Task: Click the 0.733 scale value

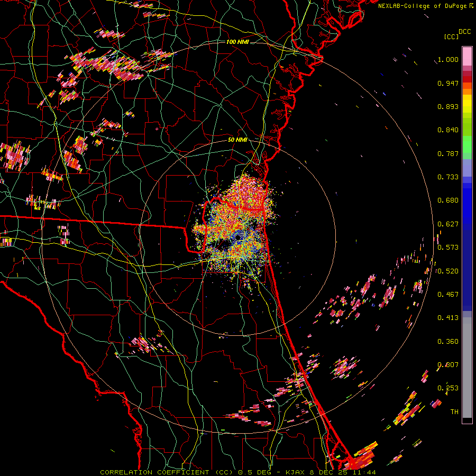Action: click(x=448, y=177)
